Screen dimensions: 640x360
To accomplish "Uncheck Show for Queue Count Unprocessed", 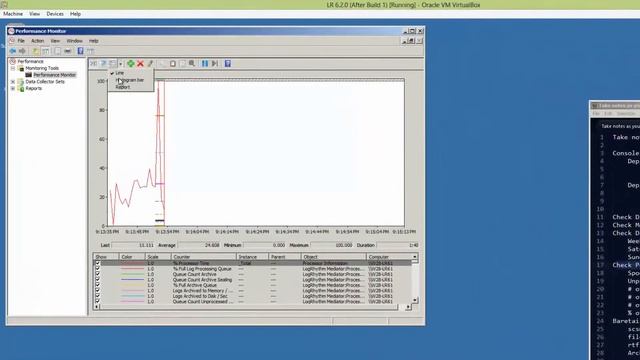I will pos(97,302).
